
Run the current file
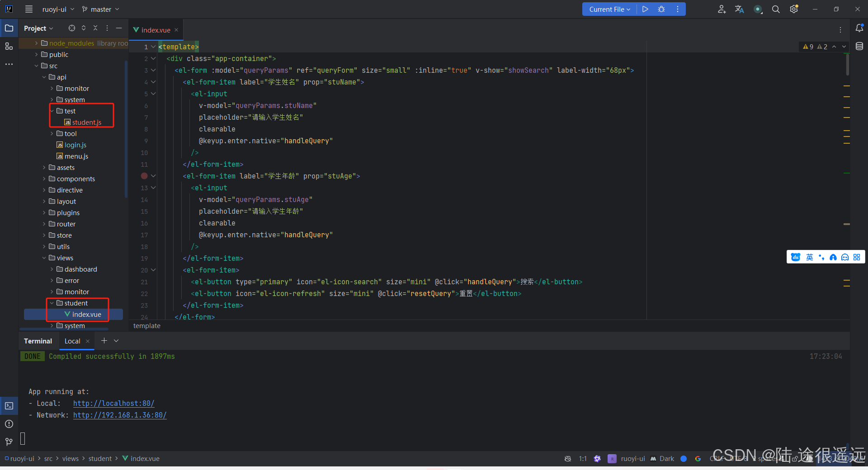[645, 9]
